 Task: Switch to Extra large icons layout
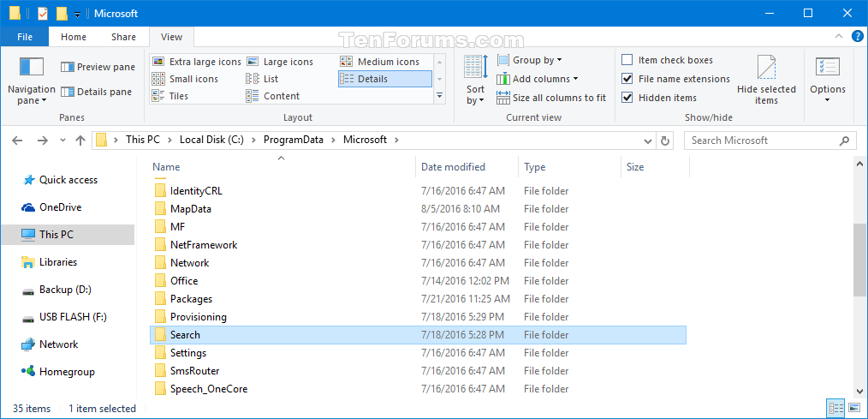pos(197,62)
